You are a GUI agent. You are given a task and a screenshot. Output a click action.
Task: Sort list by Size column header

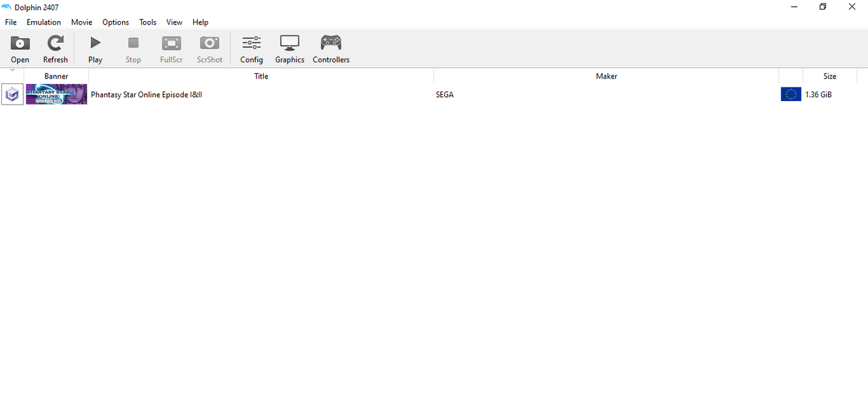[x=830, y=76]
